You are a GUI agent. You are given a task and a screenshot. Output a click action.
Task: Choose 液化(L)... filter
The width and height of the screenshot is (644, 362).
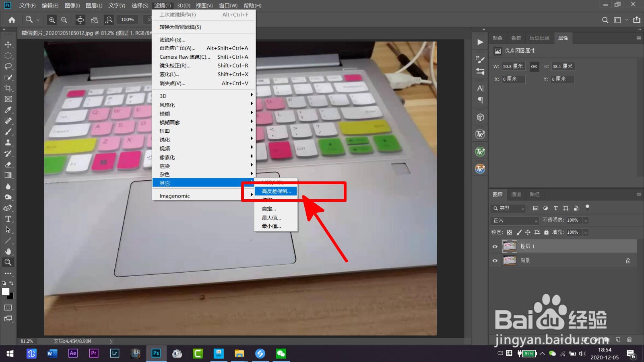[x=204, y=74]
